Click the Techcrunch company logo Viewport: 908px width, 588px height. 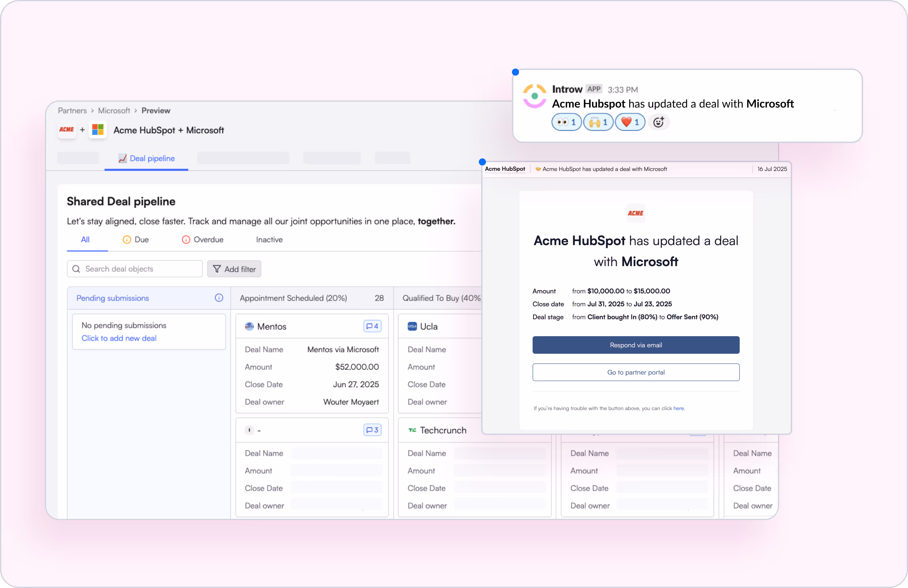tap(412, 430)
